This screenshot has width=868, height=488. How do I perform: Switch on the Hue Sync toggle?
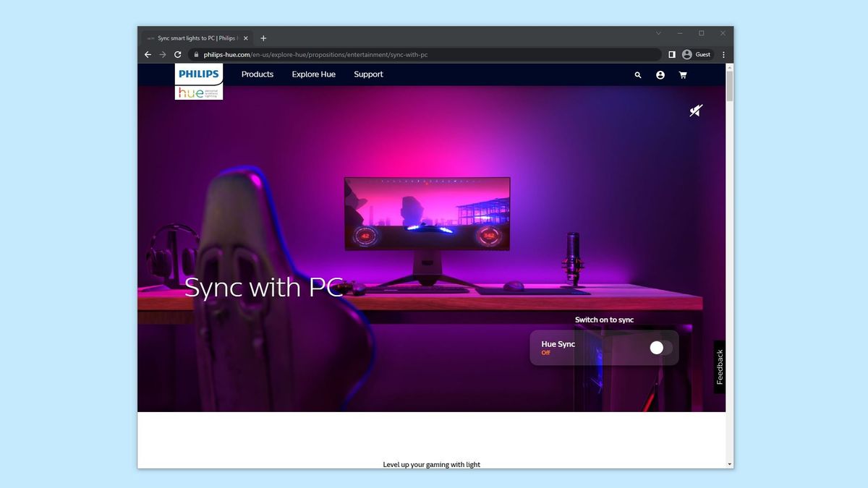click(656, 348)
